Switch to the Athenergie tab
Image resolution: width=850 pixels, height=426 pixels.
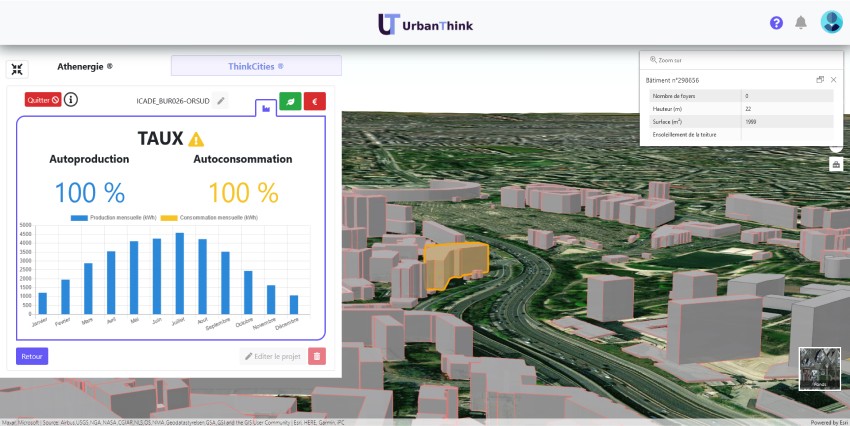point(85,67)
